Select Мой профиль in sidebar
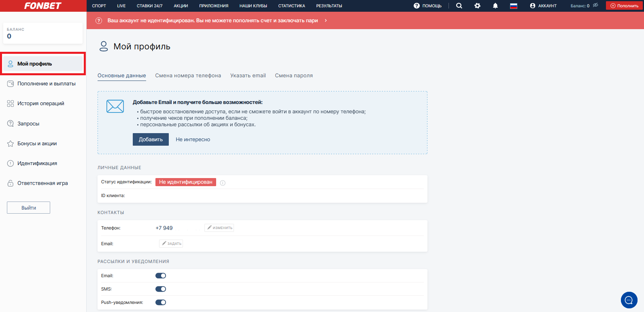The height and width of the screenshot is (312, 644). pos(43,64)
